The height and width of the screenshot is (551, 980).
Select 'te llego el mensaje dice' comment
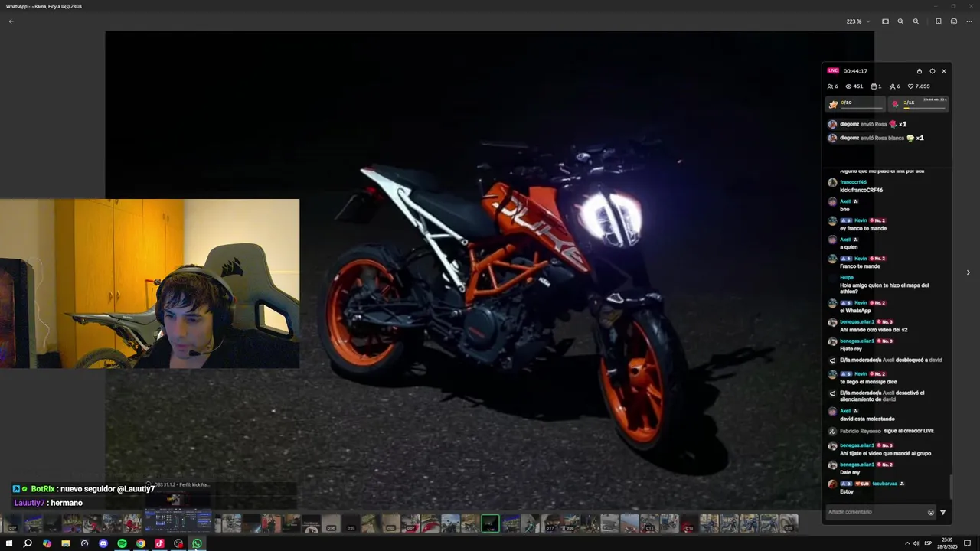point(868,382)
